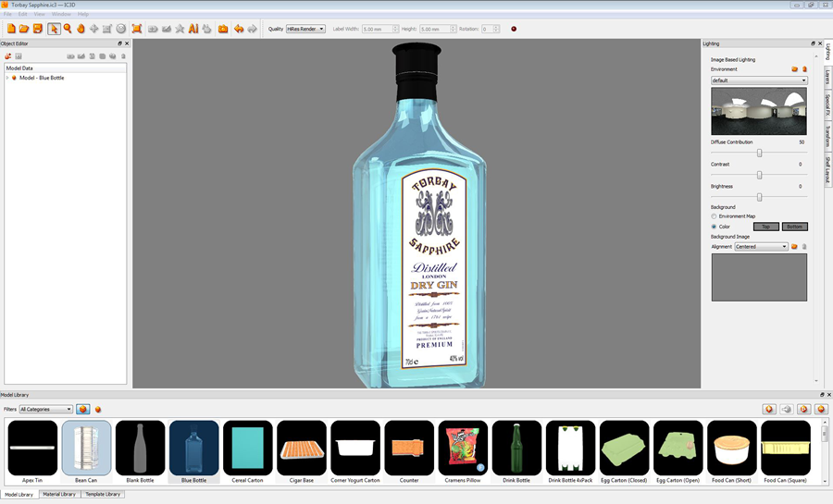
Task: Click the camera snapshot icon
Action: click(x=223, y=29)
